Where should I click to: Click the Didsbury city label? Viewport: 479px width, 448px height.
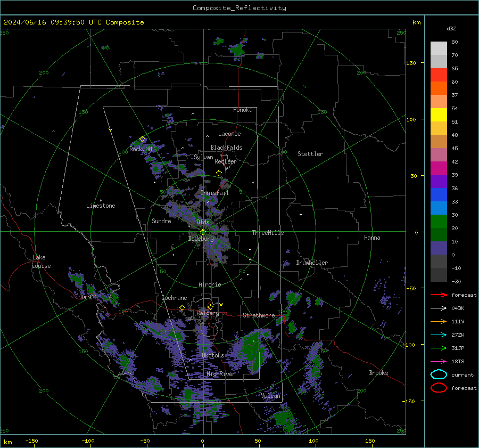click(x=201, y=239)
